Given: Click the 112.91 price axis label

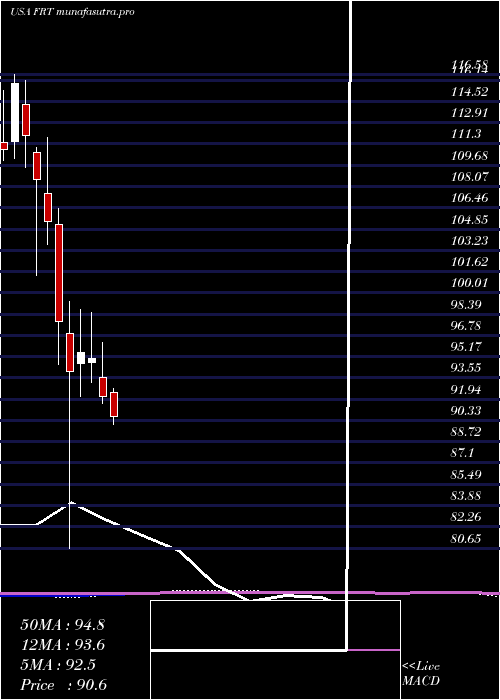Looking at the screenshot, I should tap(469, 112).
